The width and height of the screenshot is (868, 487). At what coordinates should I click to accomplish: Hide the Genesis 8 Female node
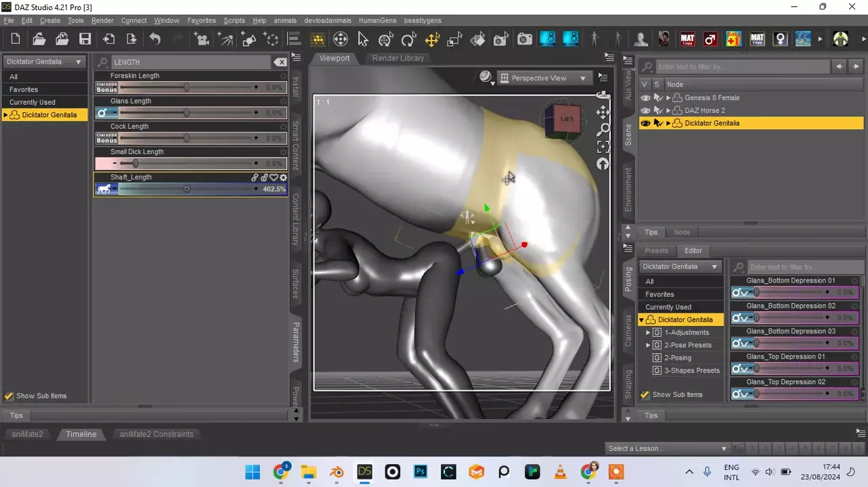tap(645, 98)
